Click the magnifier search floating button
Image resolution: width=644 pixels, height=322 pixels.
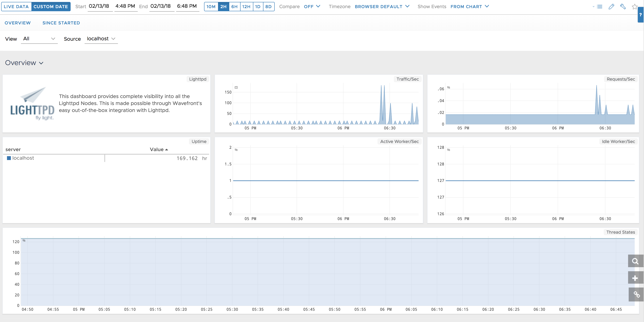635,261
